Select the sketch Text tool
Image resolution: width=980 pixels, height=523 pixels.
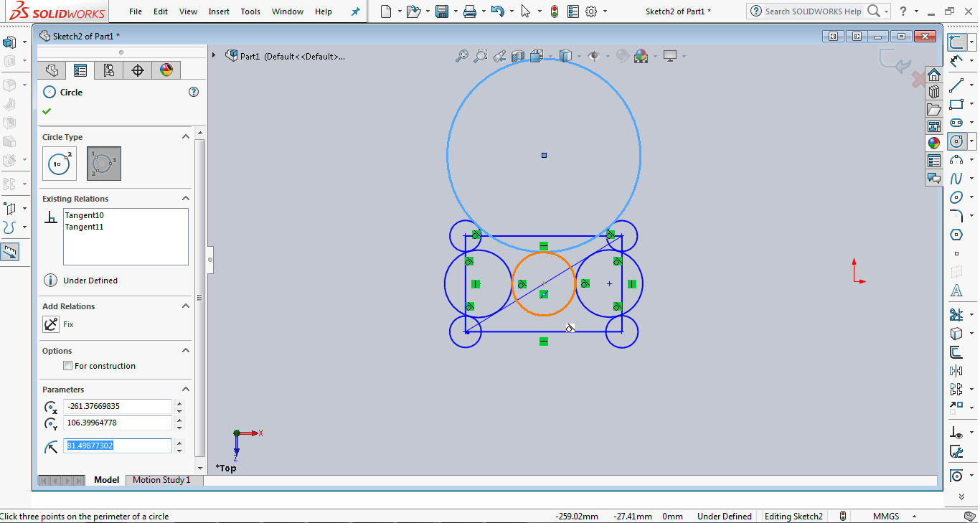(956, 291)
